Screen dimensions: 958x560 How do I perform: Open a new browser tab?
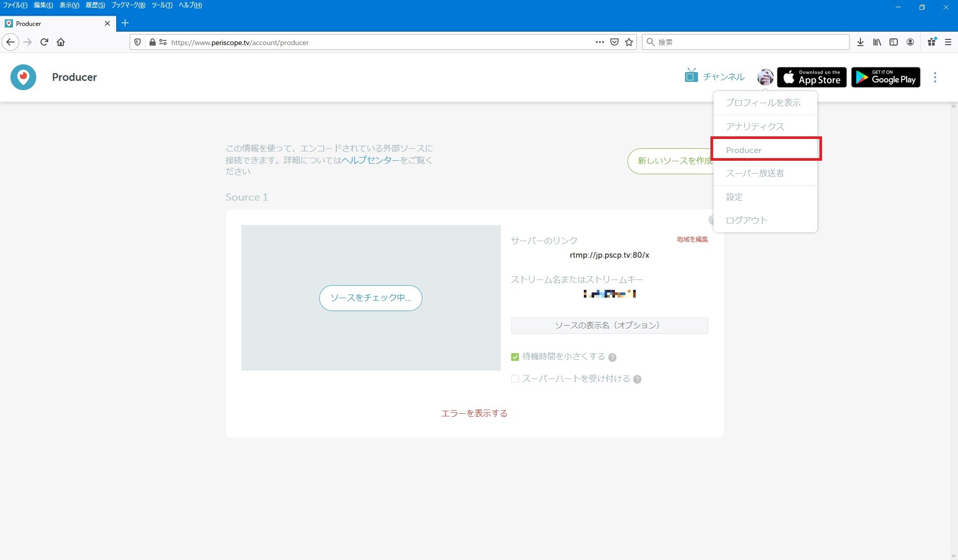pyautogui.click(x=125, y=23)
